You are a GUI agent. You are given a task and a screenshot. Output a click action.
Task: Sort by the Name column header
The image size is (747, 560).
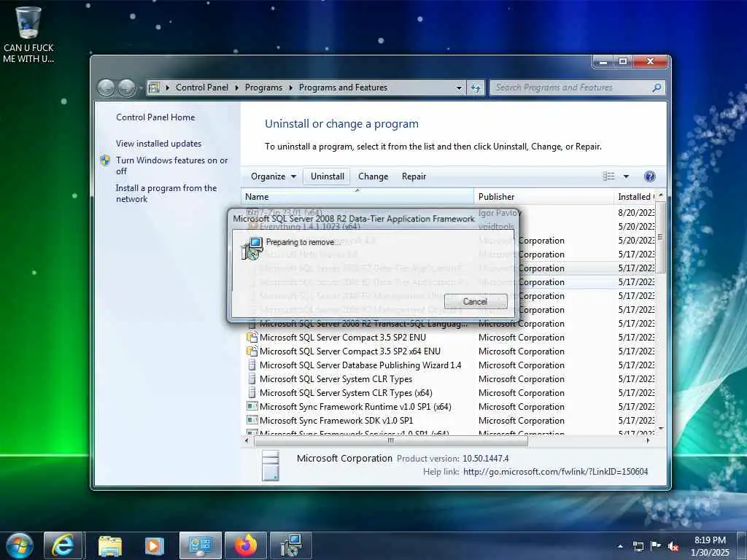coord(357,197)
